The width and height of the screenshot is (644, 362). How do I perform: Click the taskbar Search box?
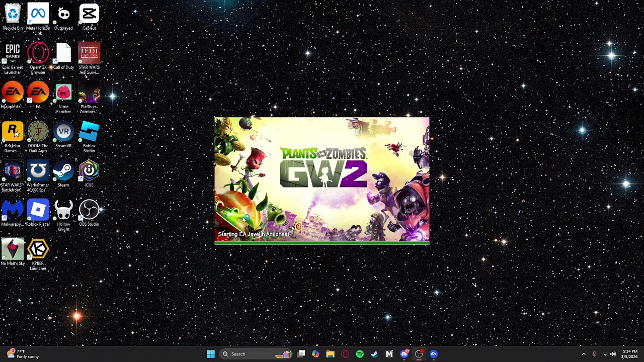coord(256,354)
